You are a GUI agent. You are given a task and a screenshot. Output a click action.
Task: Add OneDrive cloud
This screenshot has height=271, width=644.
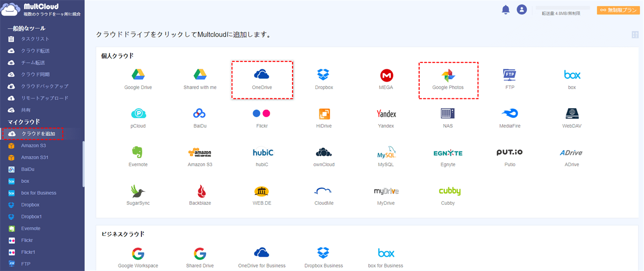pyautogui.click(x=261, y=79)
